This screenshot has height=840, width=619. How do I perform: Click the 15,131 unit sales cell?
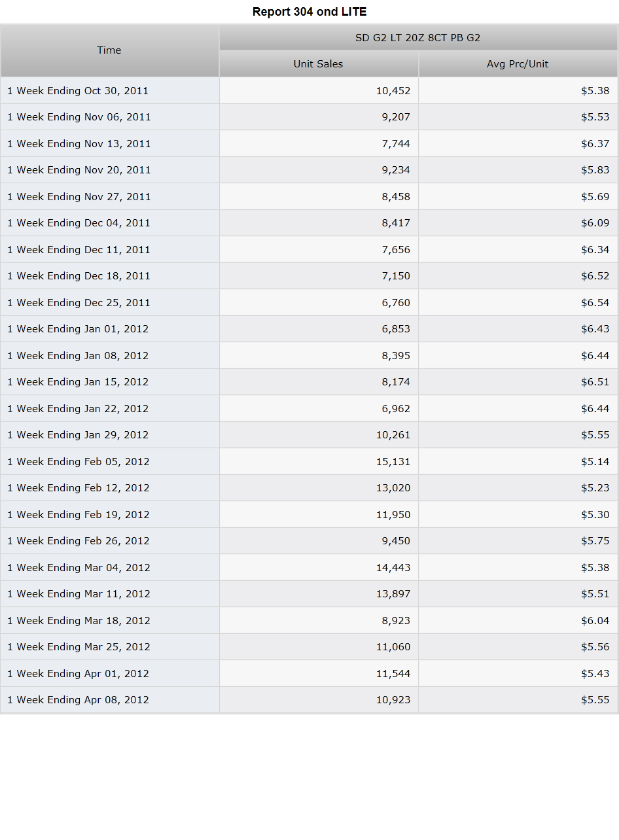[319, 461]
